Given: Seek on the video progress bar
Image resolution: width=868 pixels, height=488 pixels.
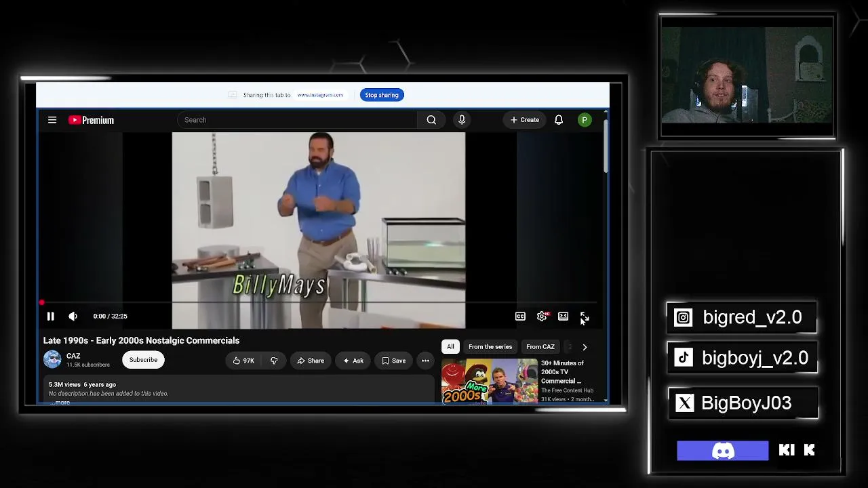Looking at the screenshot, I should pyautogui.click(x=319, y=303).
